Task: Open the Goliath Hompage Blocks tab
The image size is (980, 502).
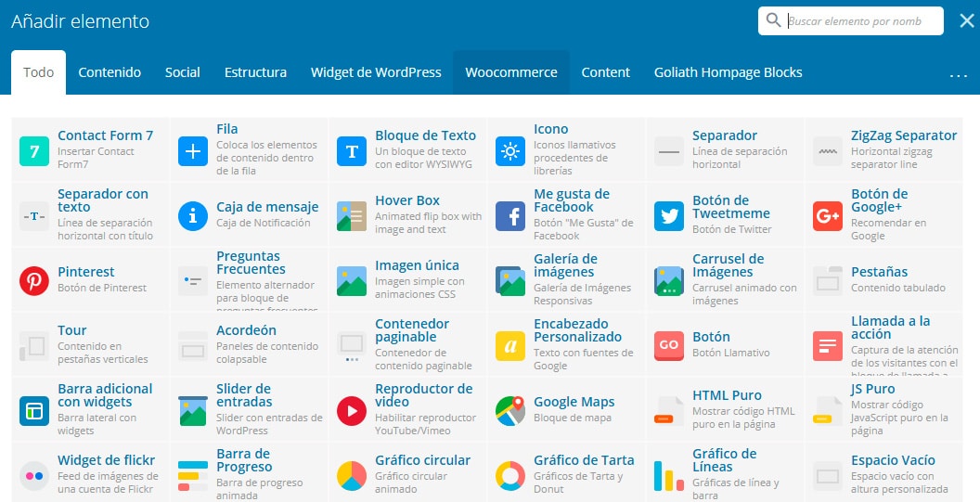Action: (729, 72)
